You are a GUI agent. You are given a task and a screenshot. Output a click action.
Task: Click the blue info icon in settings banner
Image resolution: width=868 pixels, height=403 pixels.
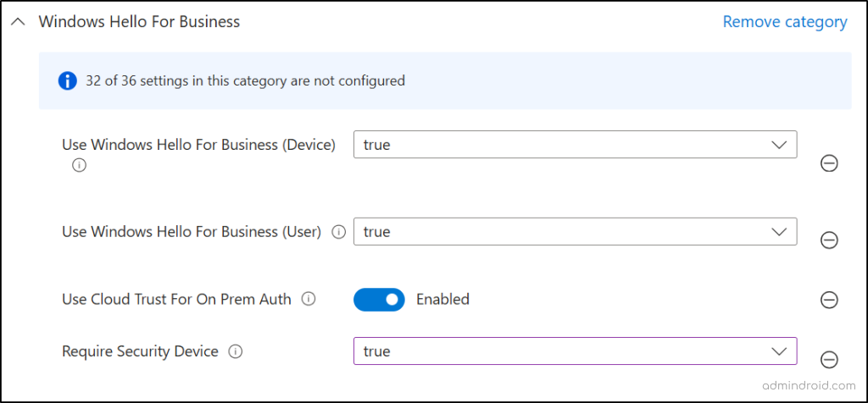(67, 81)
